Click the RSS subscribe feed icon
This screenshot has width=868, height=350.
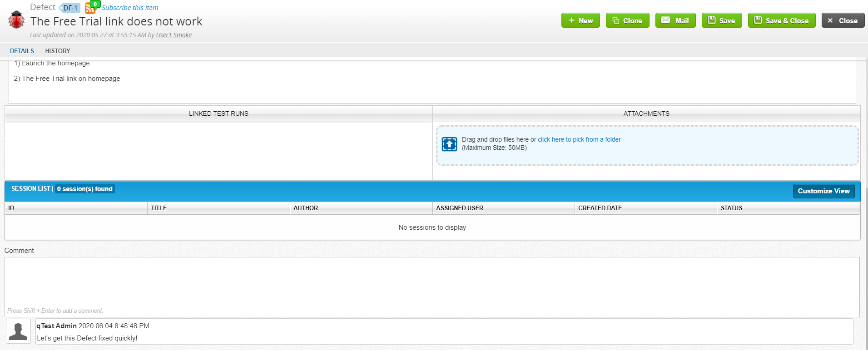tap(90, 9)
